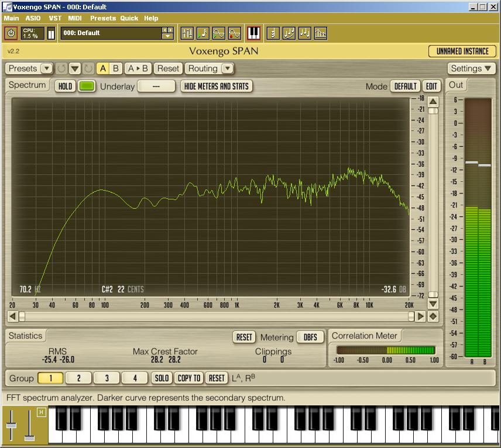Click the up arrow above the dB range bar
Screen dimensions: 501x448
tap(433, 102)
